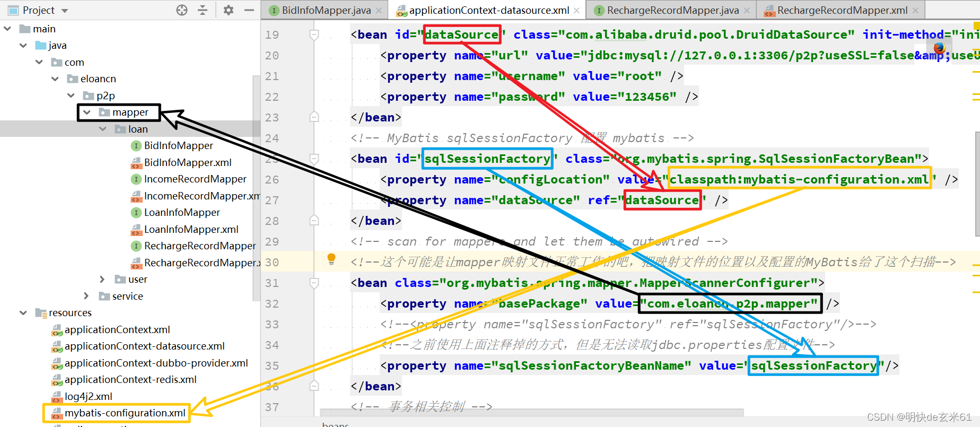Screen dimensions: 980x427
Task: Open Project panel settings gear
Action: point(229,10)
